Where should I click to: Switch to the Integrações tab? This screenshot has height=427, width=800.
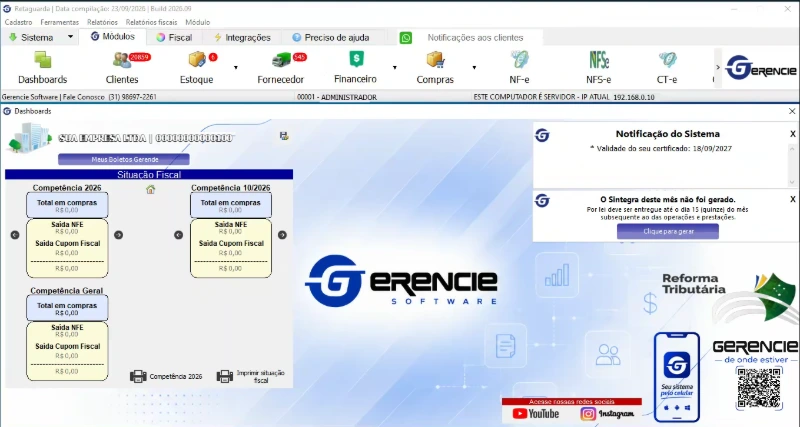(242, 37)
